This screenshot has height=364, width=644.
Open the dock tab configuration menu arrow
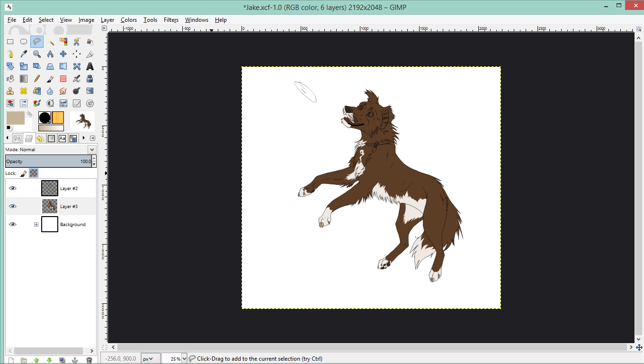[92, 138]
